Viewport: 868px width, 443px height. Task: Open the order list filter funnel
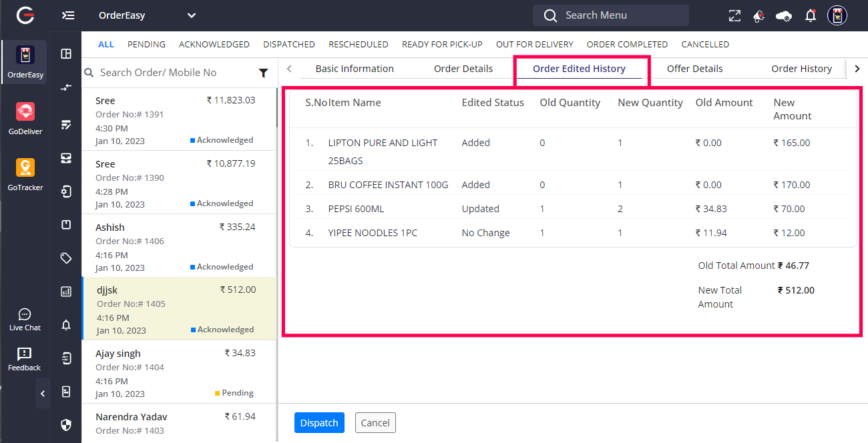pyautogui.click(x=263, y=73)
